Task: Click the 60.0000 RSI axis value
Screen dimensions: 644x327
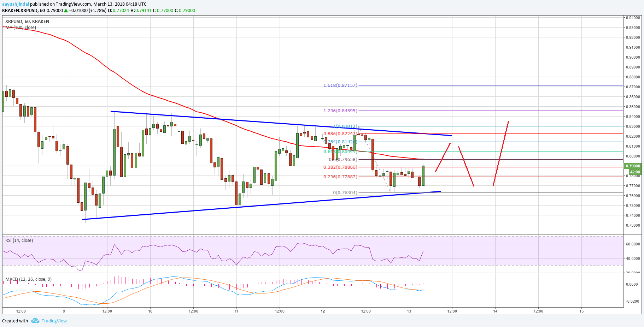Action: pos(633,244)
